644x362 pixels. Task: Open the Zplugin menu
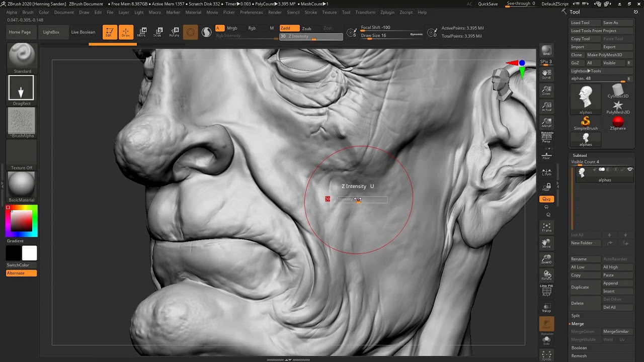tap(387, 12)
